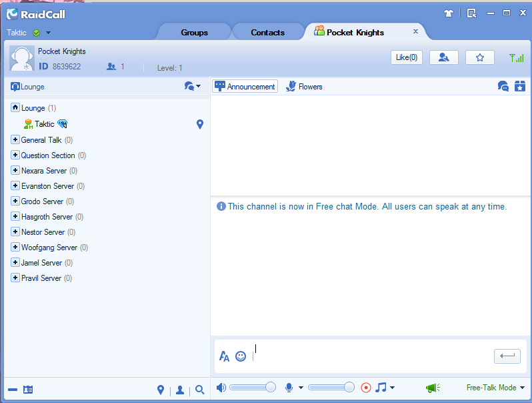Collapse the Lounge channel
Screen dimensions: 532x403
point(15,107)
